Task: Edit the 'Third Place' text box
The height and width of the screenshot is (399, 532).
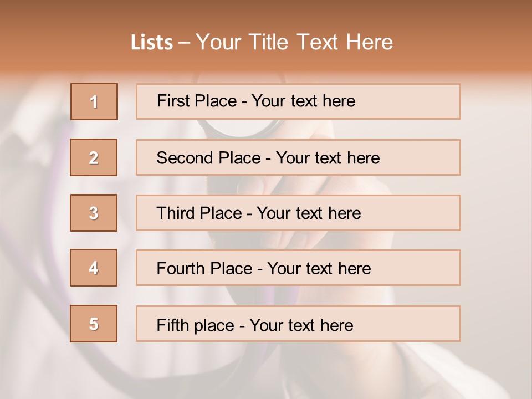Action: (298, 213)
